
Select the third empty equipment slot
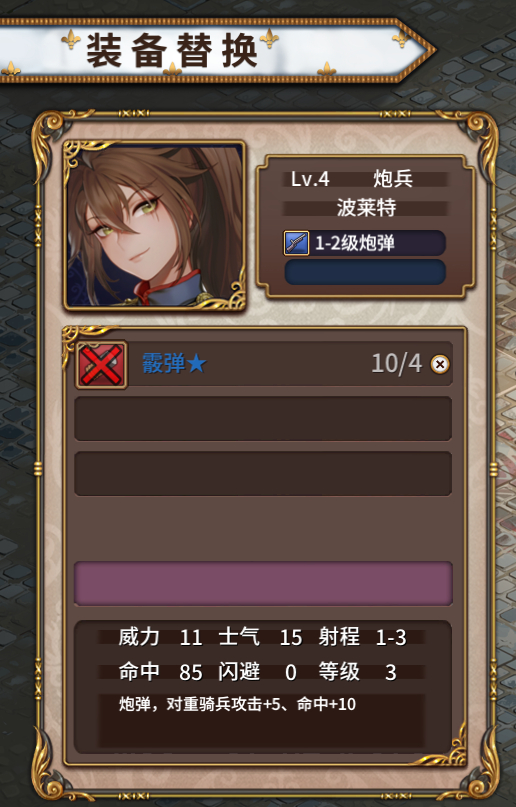(x=263, y=473)
